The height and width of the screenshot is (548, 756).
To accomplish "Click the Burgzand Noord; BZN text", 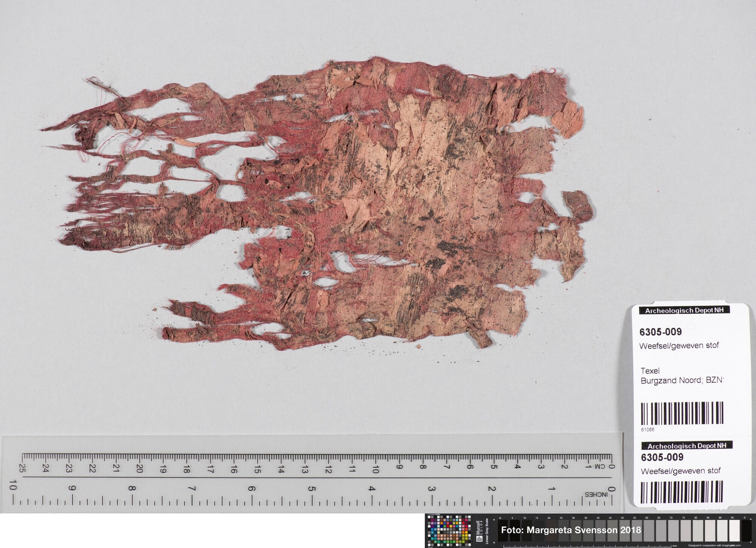I will 682,381.
